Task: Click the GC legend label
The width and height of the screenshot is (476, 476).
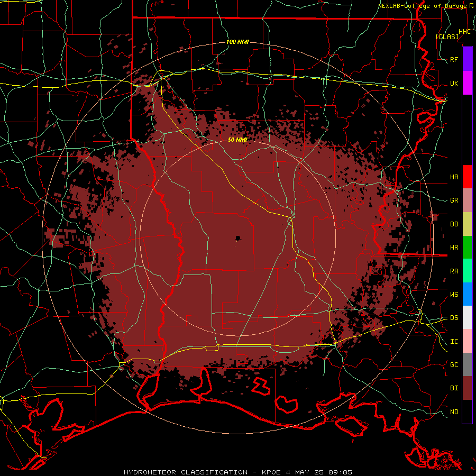Action: [454, 365]
